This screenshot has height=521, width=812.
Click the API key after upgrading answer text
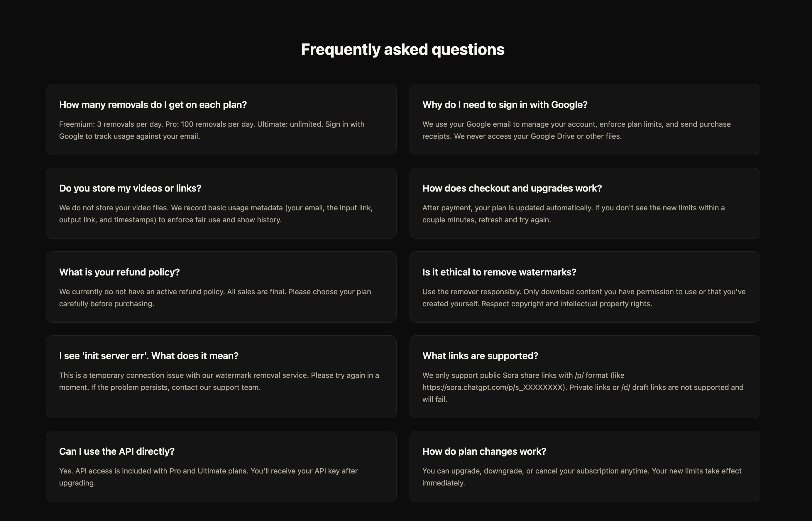click(208, 477)
